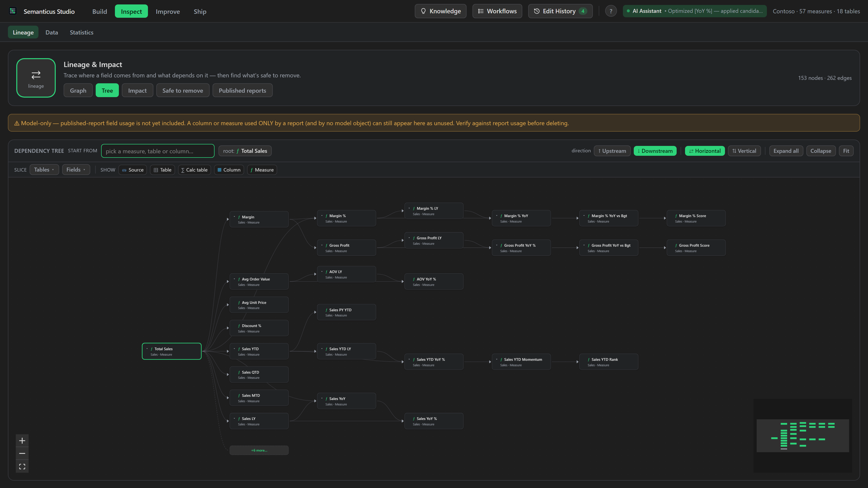This screenshot has width=868, height=488.
Task: Open the Ship tab
Action: [200, 11]
